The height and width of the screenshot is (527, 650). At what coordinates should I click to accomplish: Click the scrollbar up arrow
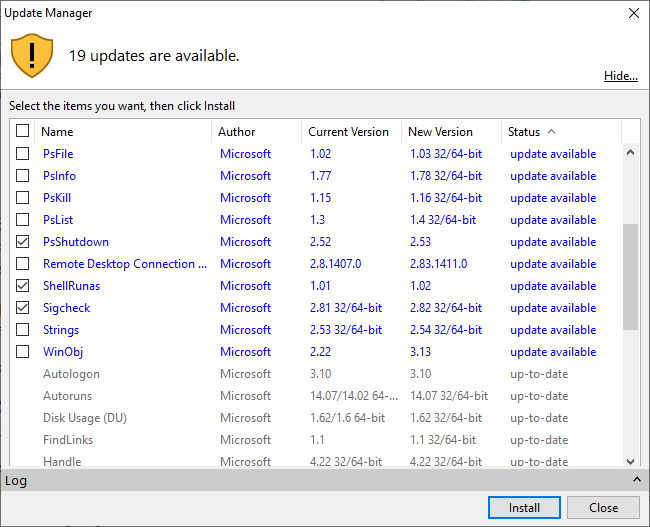[631, 153]
